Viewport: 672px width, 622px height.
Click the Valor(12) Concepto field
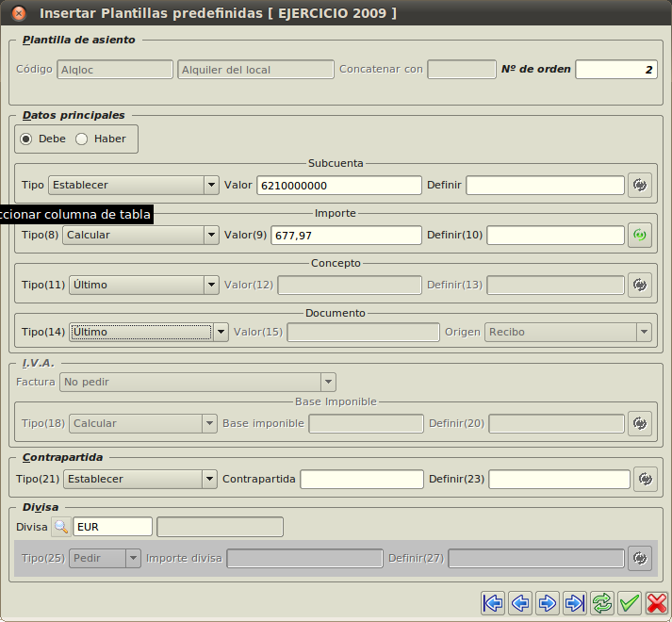click(x=350, y=285)
